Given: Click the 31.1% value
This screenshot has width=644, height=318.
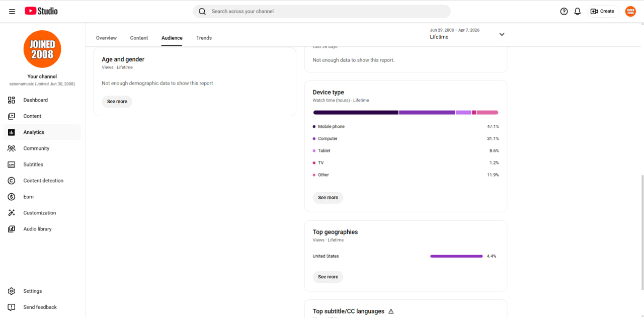Looking at the screenshot, I should [493, 139].
